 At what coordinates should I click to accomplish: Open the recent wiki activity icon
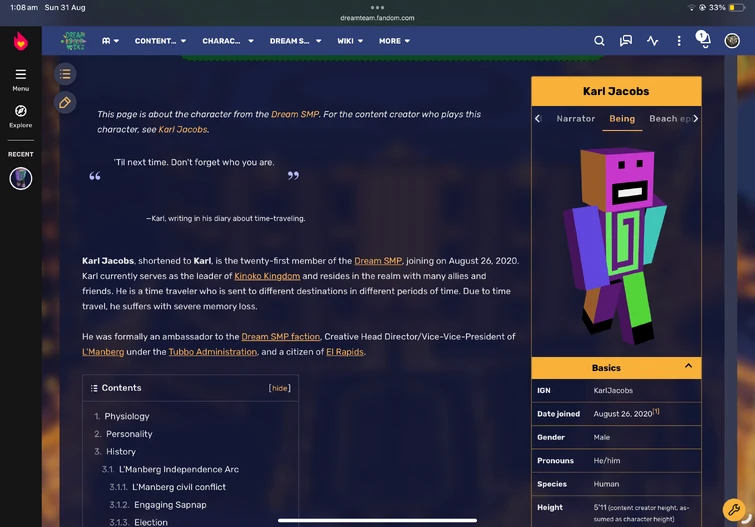pos(652,41)
